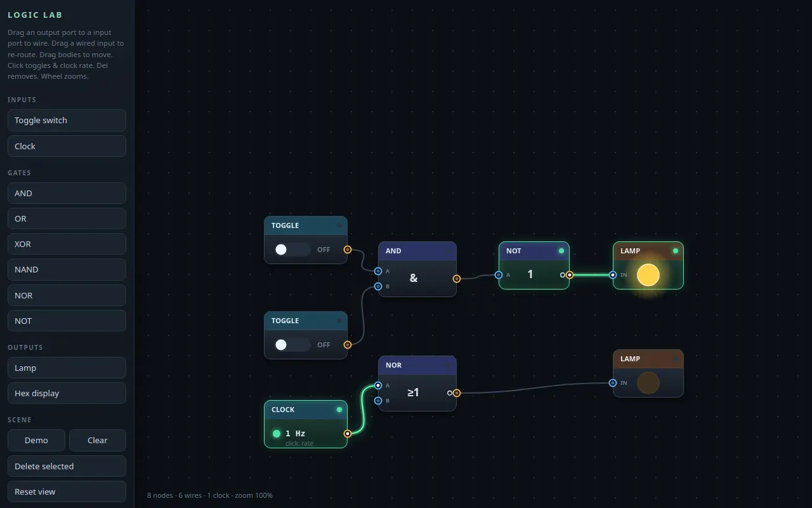812x508 pixels.
Task: Add an XOR gate
Action: click(67, 244)
